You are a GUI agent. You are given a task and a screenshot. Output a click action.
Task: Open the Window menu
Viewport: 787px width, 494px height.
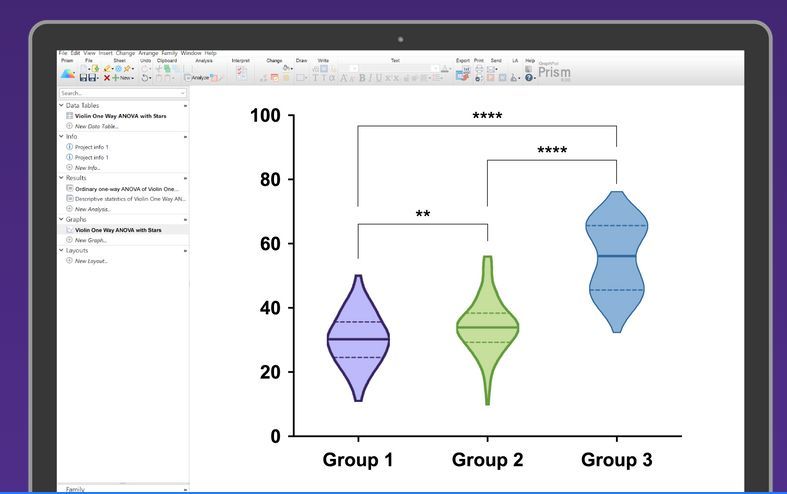tap(191, 53)
